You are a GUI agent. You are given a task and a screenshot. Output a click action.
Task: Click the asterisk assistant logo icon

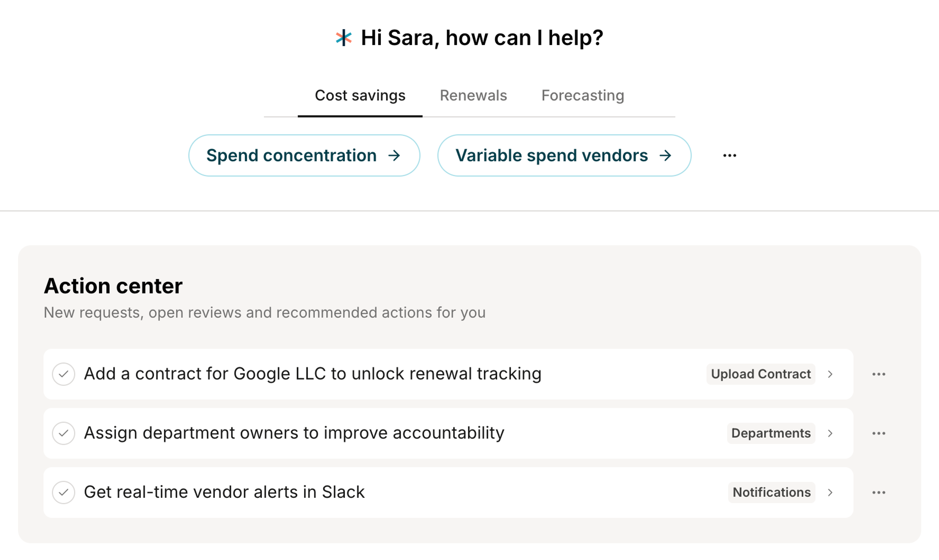pyautogui.click(x=344, y=38)
